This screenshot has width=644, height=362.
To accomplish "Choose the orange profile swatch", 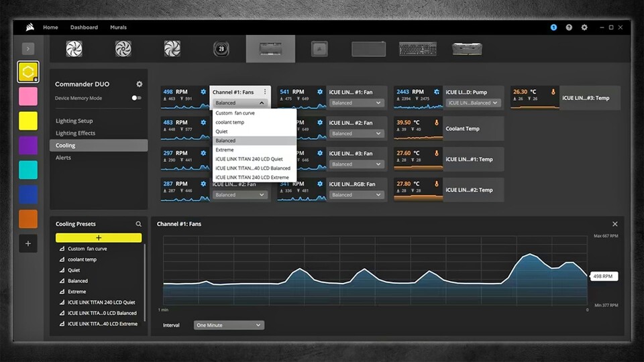I will 28,219.
